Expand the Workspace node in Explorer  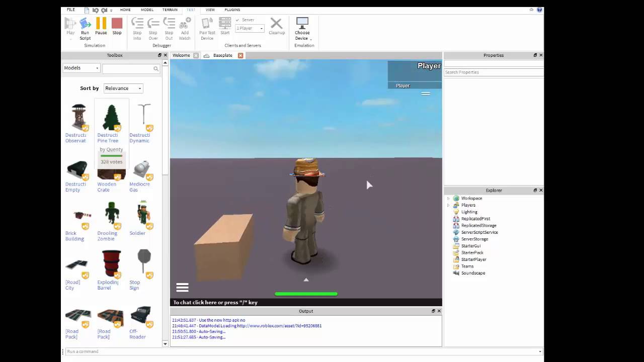coord(448,198)
